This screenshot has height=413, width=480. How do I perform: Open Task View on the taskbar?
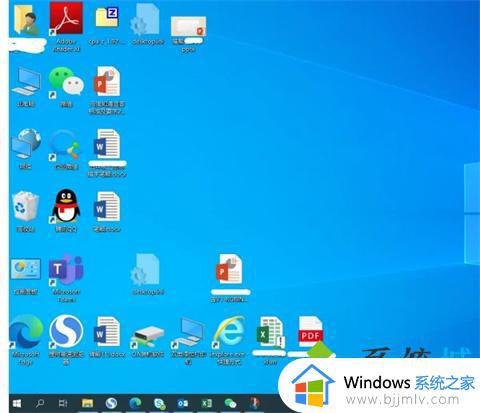tap(63, 403)
